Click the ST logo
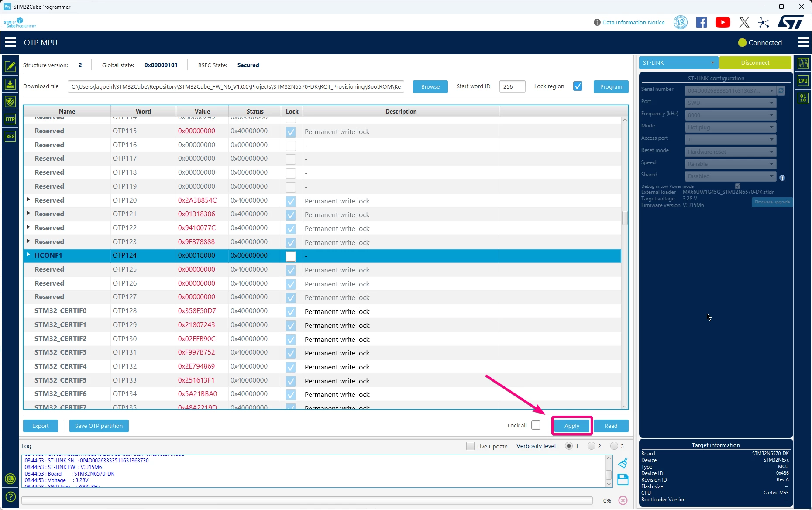Screen dimensions: 812x510 pos(791,22)
